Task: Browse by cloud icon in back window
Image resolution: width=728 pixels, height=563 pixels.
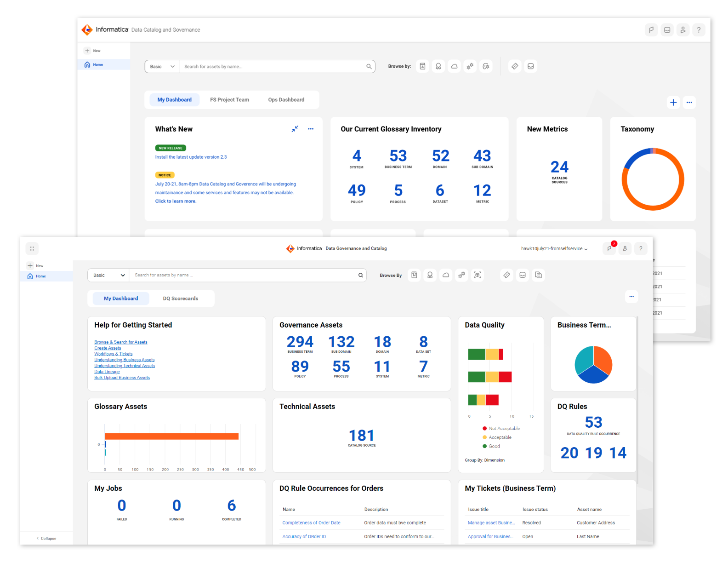Action: pyautogui.click(x=454, y=66)
